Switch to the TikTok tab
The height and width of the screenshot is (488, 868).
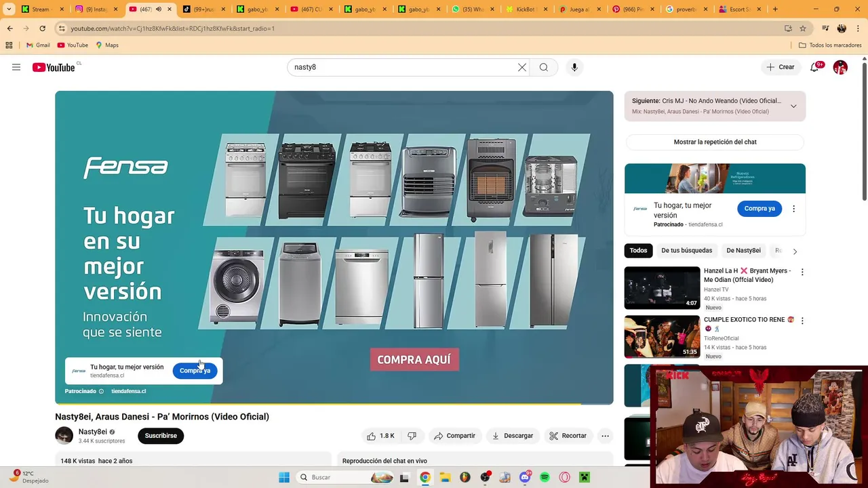pyautogui.click(x=203, y=9)
